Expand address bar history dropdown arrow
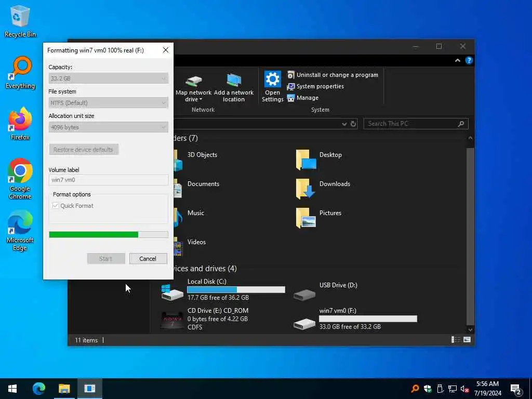Image resolution: width=532 pixels, height=399 pixels. click(344, 124)
